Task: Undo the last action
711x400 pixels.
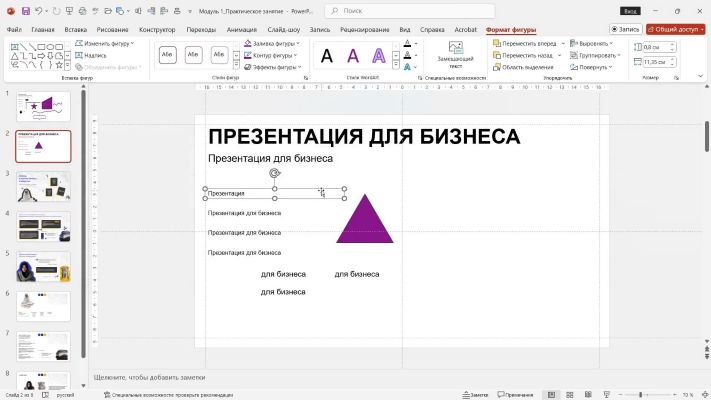Action: tap(39, 11)
